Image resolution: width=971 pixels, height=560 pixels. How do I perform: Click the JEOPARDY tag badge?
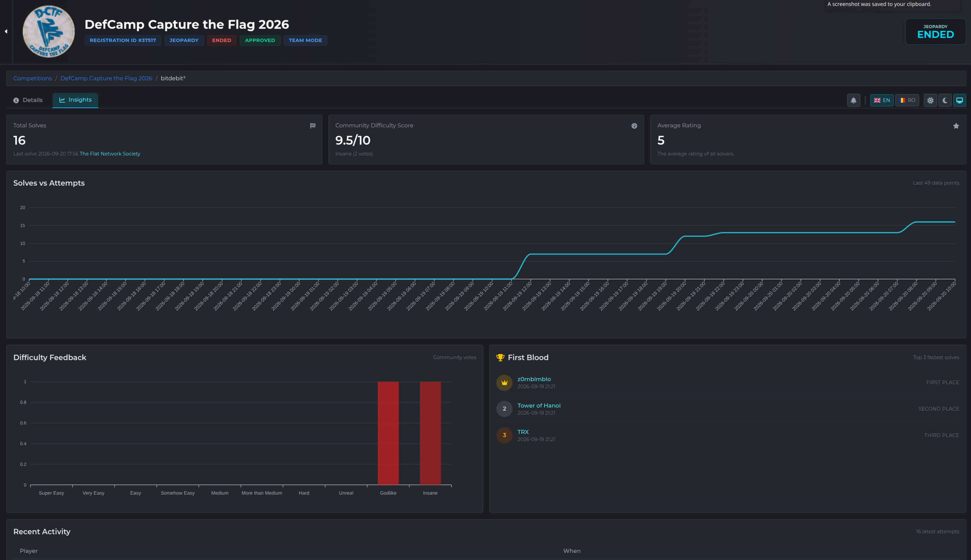pos(184,40)
